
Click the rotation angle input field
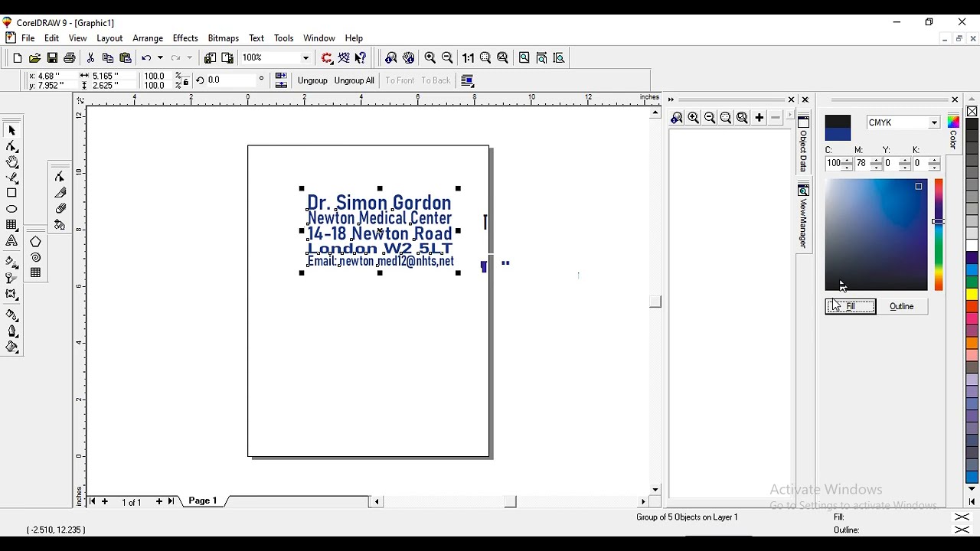click(232, 80)
